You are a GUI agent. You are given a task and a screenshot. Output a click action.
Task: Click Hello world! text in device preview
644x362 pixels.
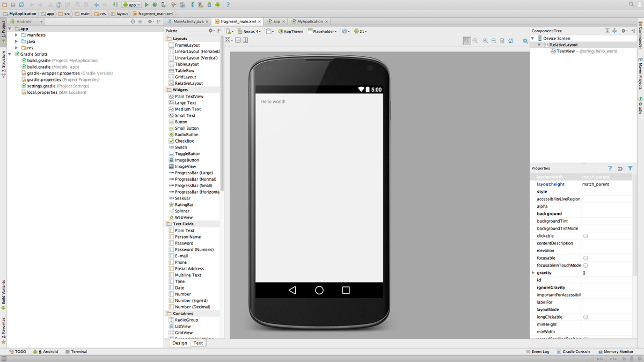pos(273,101)
